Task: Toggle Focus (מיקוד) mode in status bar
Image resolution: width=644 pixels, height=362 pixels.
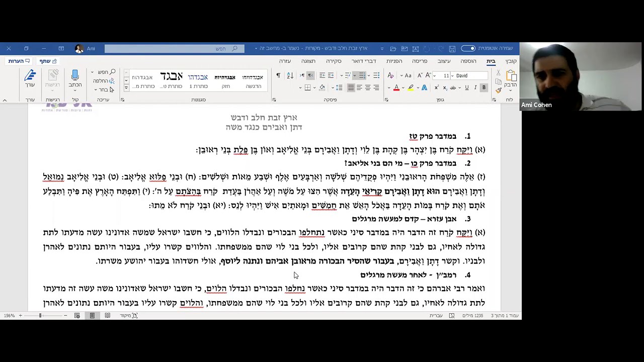Action: pyautogui.click(x=128, y=315)
